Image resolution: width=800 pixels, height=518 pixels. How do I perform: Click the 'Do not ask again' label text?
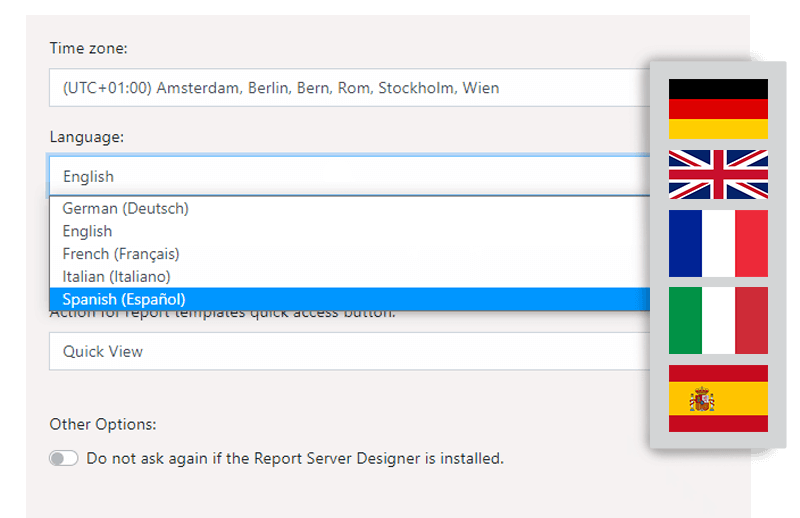point(295,458)
